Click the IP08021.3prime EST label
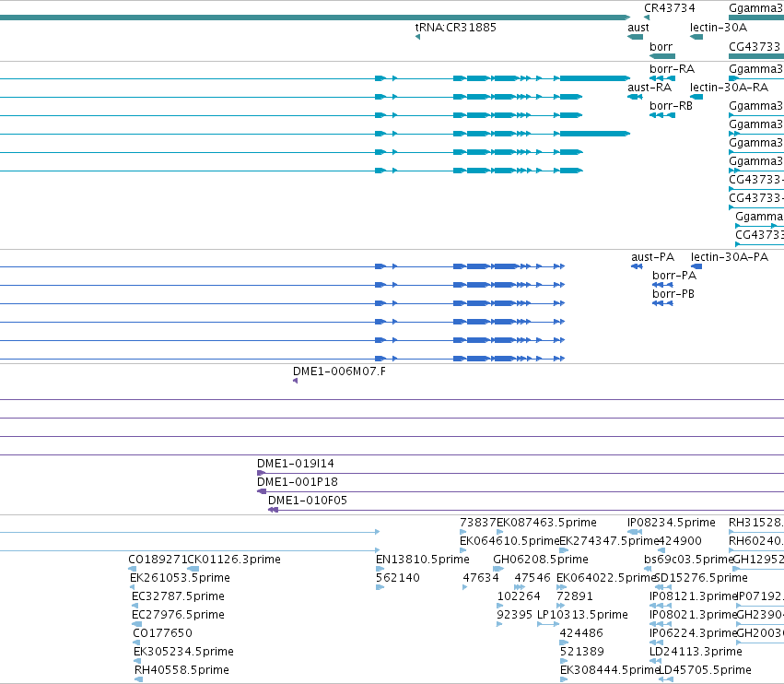 (693, 615)
